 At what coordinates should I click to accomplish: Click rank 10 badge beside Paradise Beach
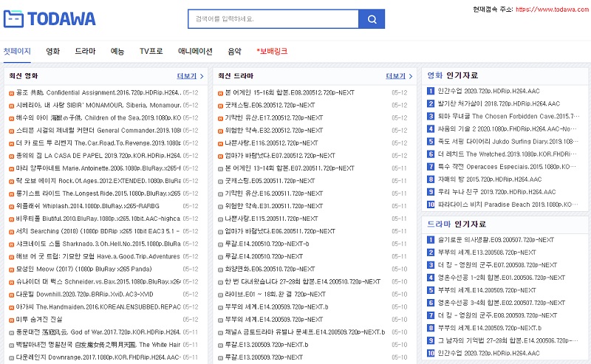click(431, 205)
